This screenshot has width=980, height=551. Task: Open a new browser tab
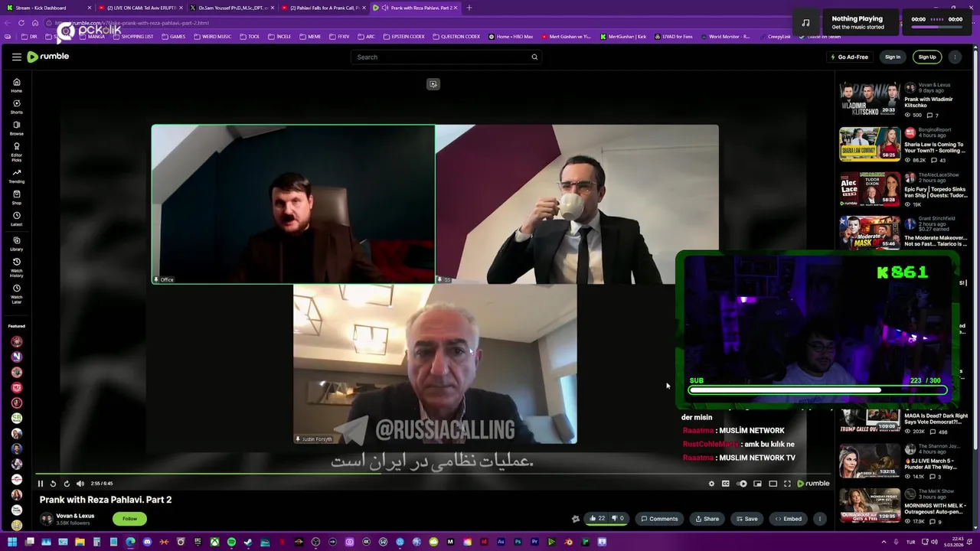click(469, 8)
